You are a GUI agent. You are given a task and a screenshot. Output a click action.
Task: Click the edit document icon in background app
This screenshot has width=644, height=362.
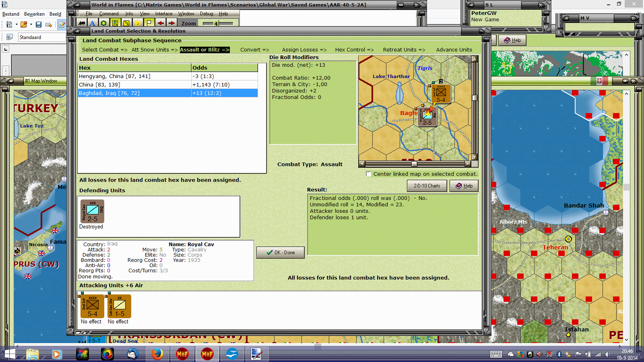click(62, 25)
